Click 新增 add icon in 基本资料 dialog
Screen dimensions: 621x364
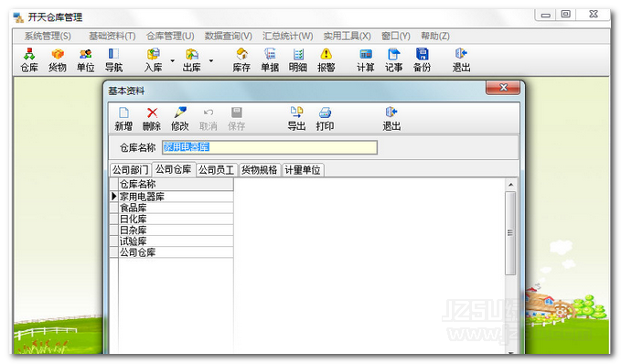click(x=123, y=118)
